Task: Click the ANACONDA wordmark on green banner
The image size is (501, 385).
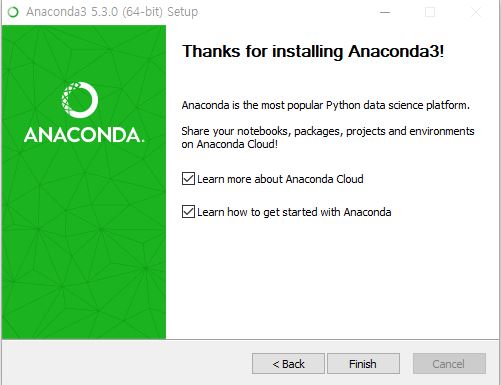Action: 84,135
